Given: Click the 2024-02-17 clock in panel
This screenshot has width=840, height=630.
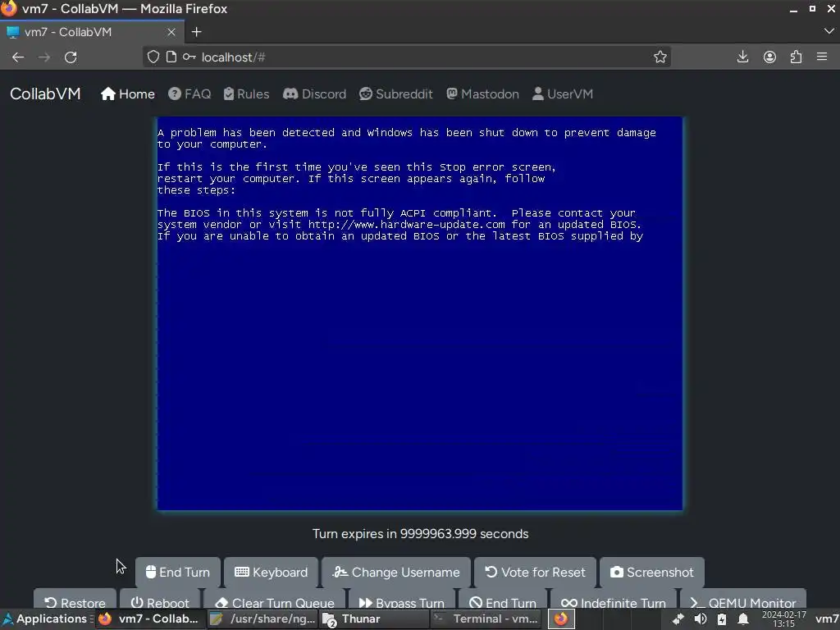Looking at the screenshot, I should [783, 619].
